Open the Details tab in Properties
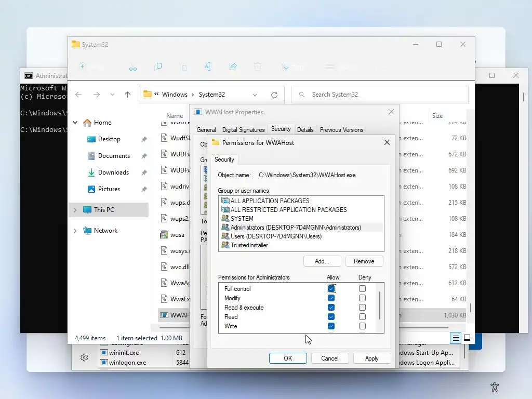532x399 pixels. pyautogui.click(x=305, y=129)
